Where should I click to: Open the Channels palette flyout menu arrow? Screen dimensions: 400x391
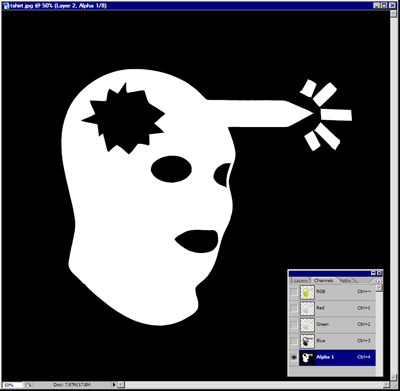(379, 281)
